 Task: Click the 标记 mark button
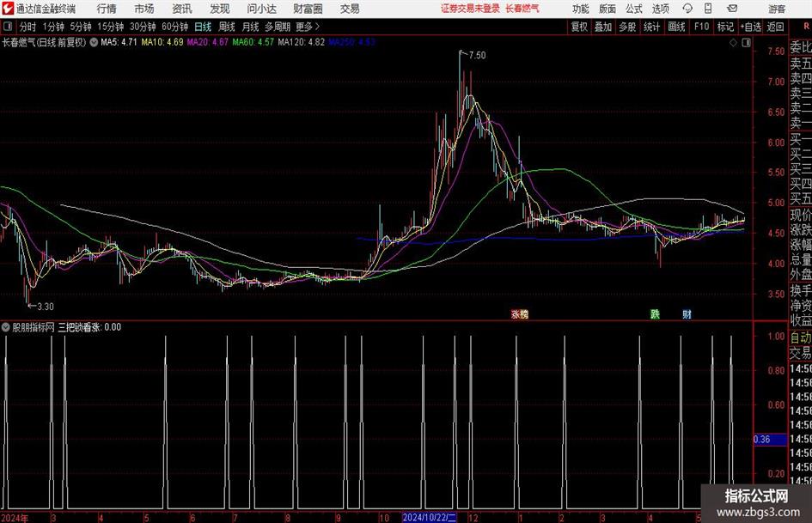point(725,27)
